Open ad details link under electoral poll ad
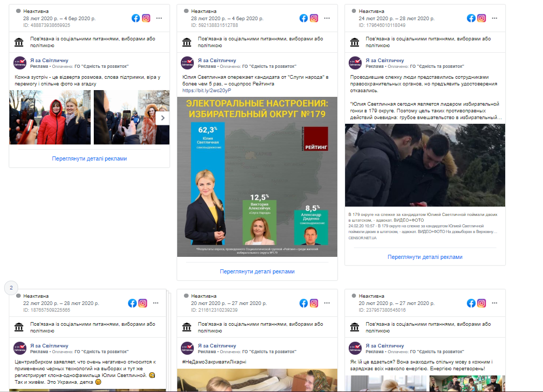Viewport: 543px width, 392px height. click(x=258, y=271)
